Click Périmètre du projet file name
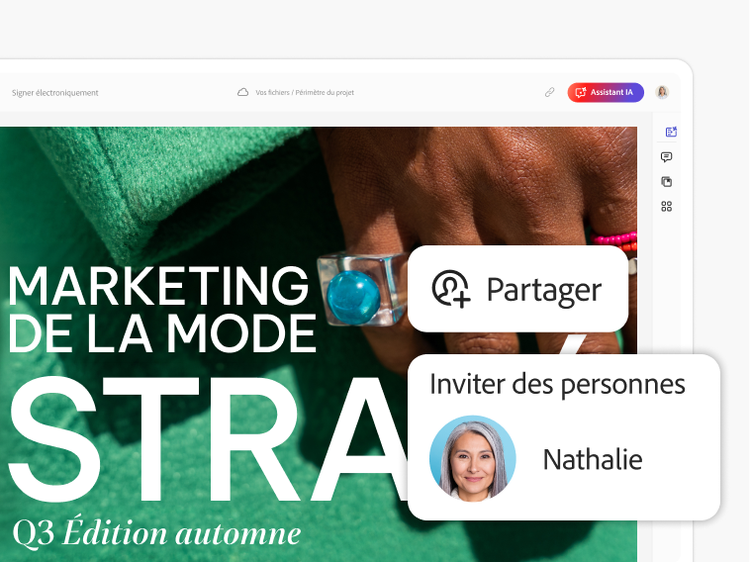Viewport: 750px width, 562px height. pyautogui.click(x=325, y=92)
